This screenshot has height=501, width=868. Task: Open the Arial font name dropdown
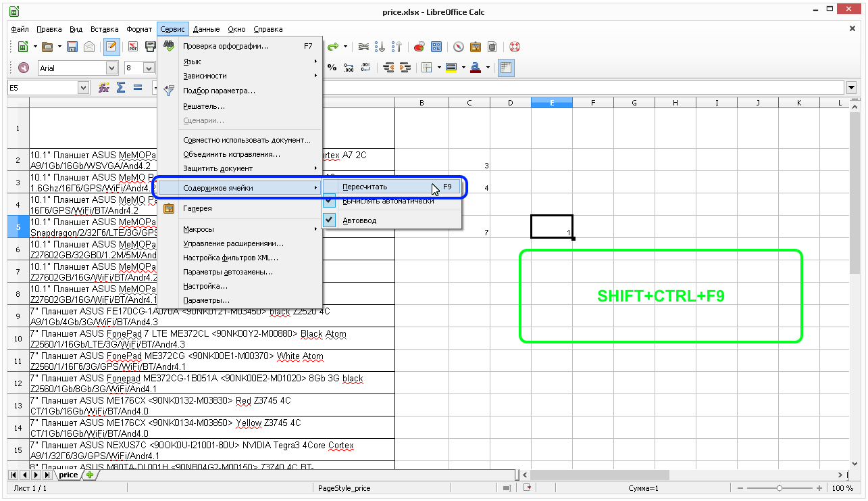[112, 68]
